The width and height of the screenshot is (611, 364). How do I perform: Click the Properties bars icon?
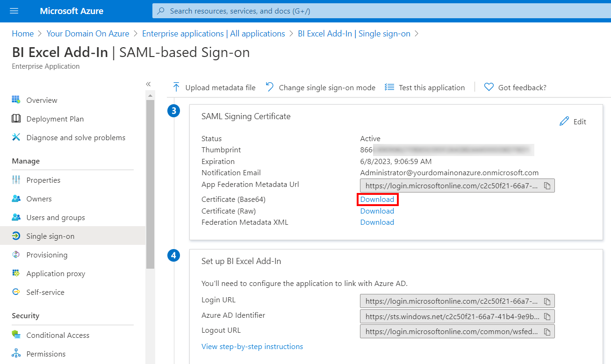click(16, 180)
